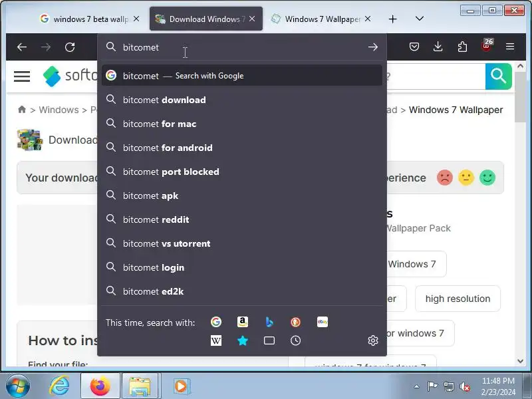The image size is (532, 399).
Task: Search this time with Amazon
Action: 243,322
